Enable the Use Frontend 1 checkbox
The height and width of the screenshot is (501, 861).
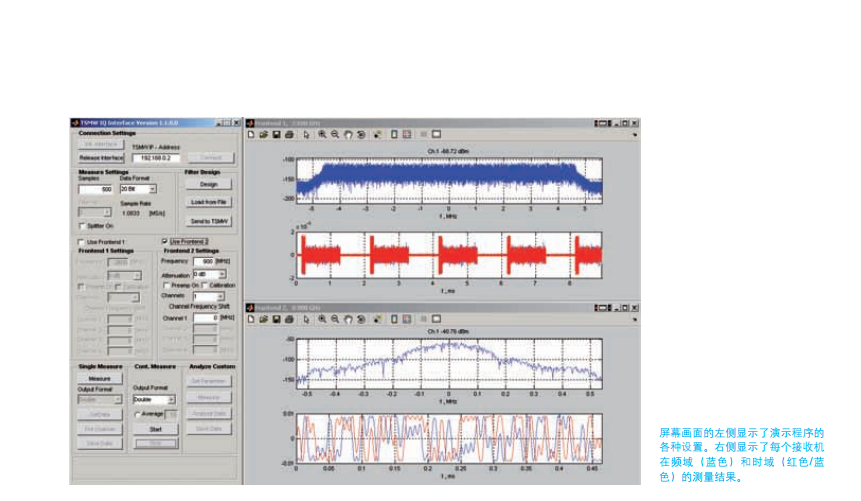81,242
